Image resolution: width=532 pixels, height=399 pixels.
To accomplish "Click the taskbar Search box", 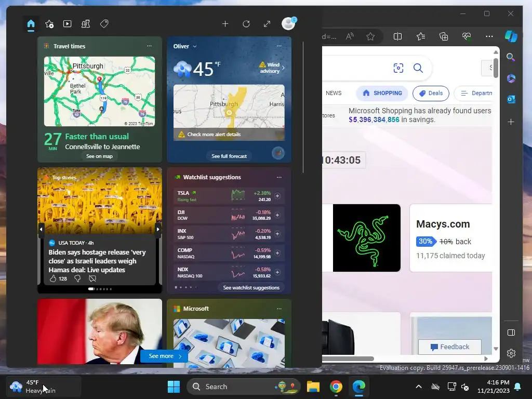I will coord(244,387).
